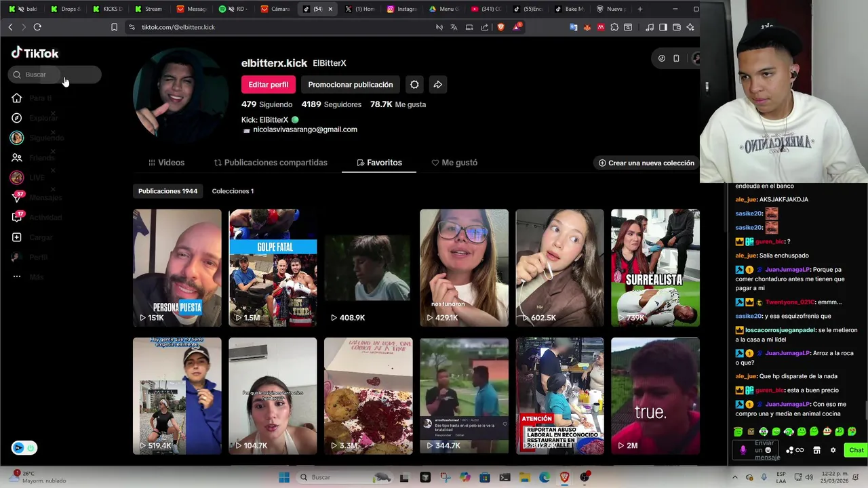Switch to the Spotify RD browser tab

tap(233, 9)
